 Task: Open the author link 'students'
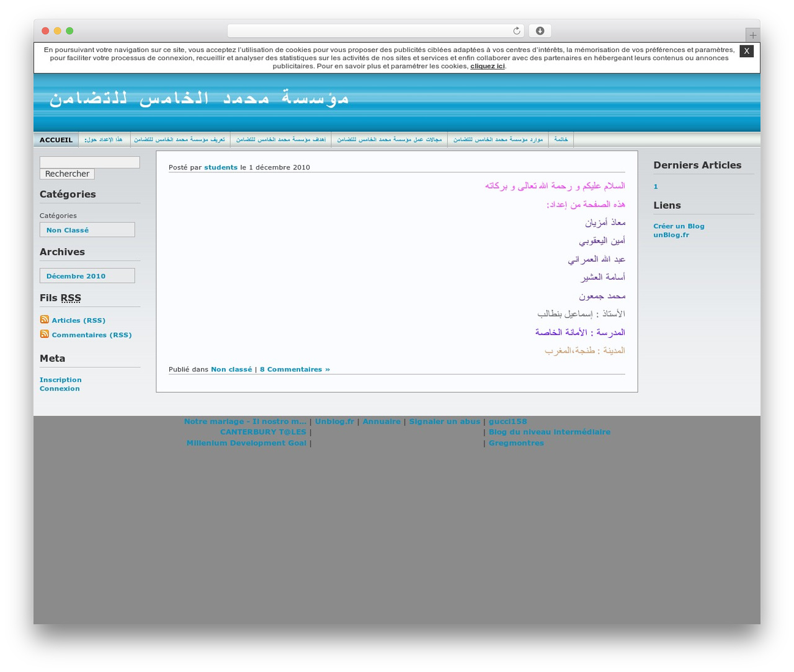tap(221, 167)
